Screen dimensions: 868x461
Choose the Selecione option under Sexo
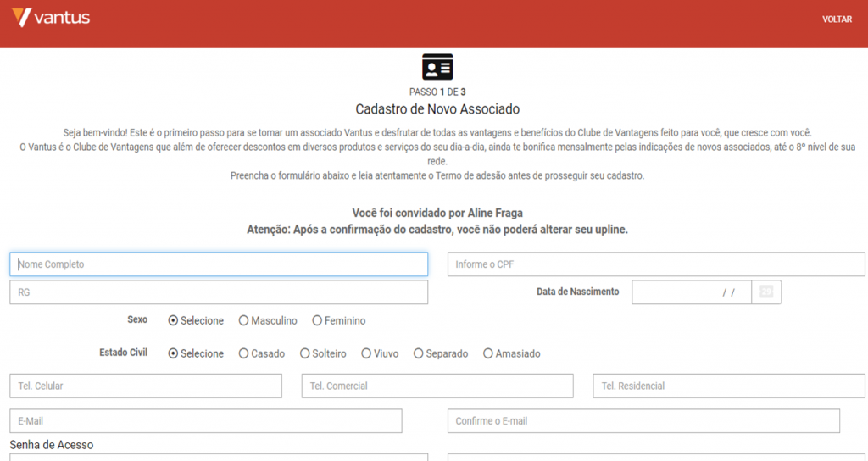click(x=174, y=321)
